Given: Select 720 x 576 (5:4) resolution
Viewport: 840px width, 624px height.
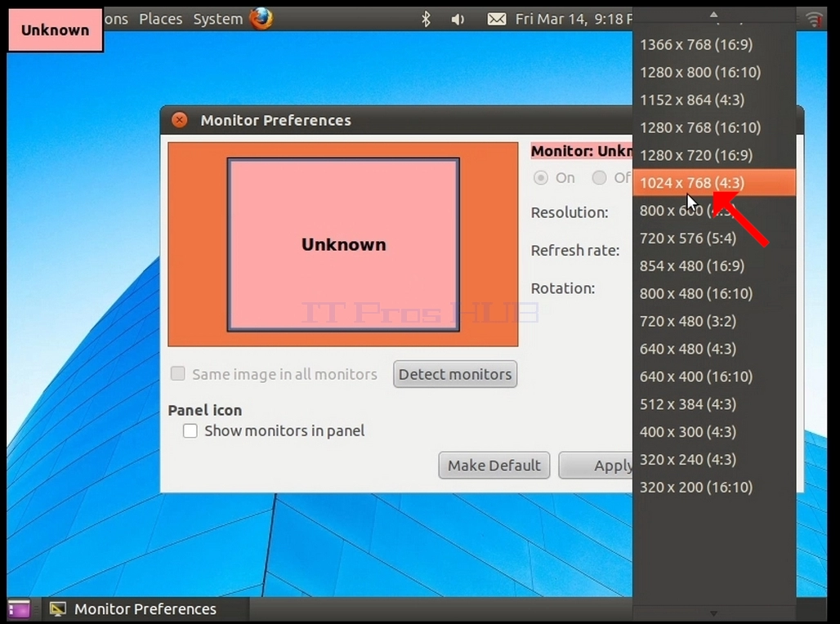Looking at the screenshot, I should (714, 238).
